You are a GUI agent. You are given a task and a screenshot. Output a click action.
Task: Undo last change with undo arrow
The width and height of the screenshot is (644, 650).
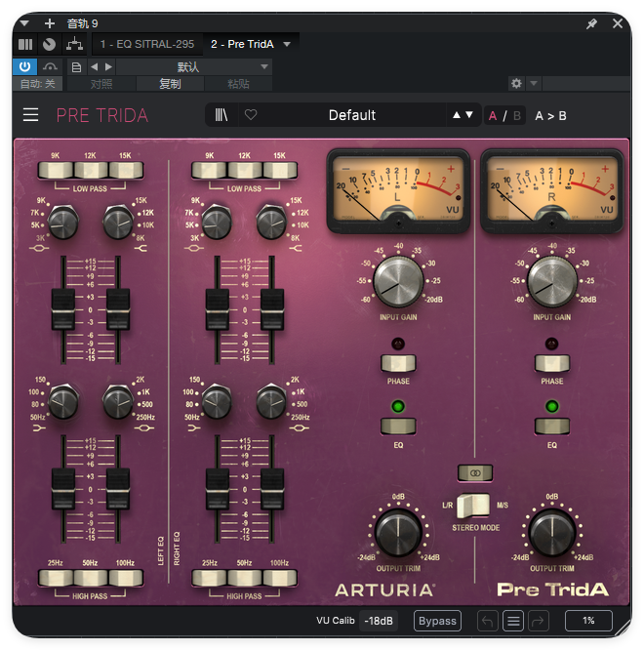point(487,621)
